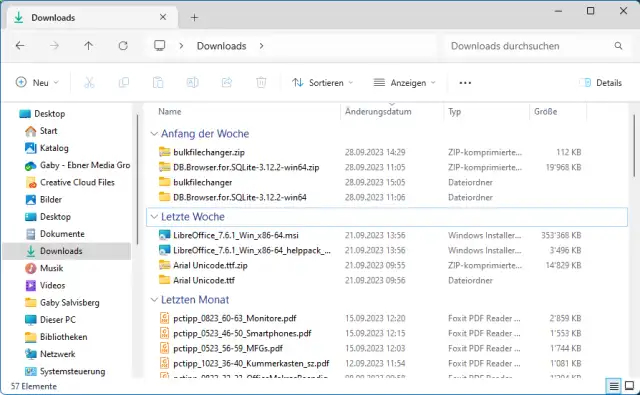Select pctipp_0523_46-50_Smartphones.pdf file
Image resolution: width=640 pixels, height=395 pixels.
pyautogui.click(x=242, y=333)
